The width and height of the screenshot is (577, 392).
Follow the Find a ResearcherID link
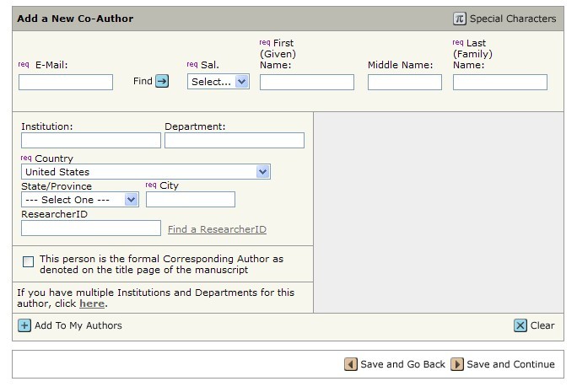point(217,229)
